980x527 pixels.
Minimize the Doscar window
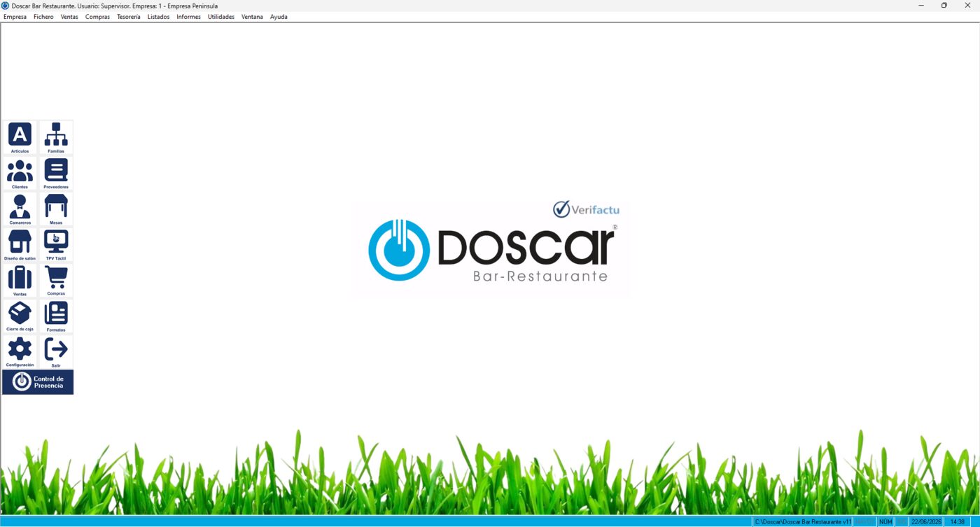click(x=921, y=6)
